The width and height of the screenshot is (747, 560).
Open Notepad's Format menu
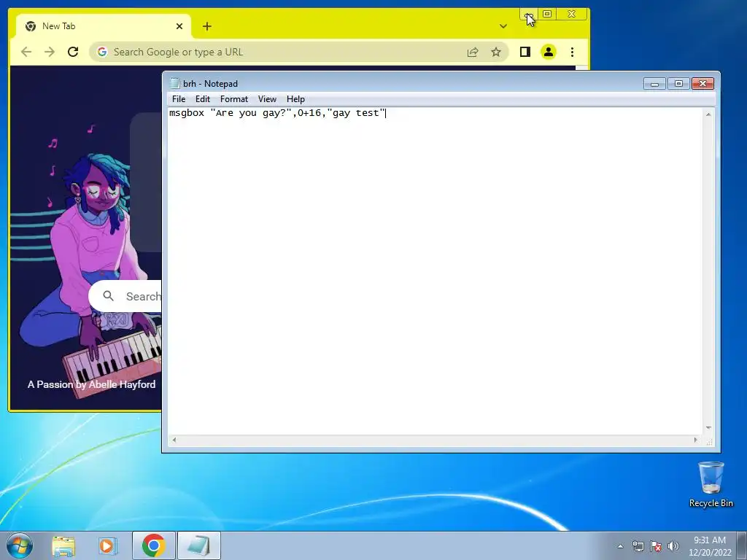coord(234,99)
